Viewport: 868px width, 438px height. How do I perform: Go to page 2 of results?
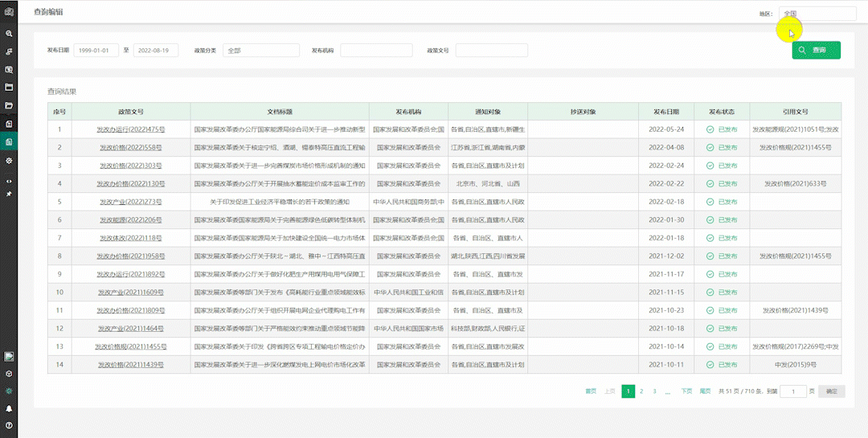641,391
